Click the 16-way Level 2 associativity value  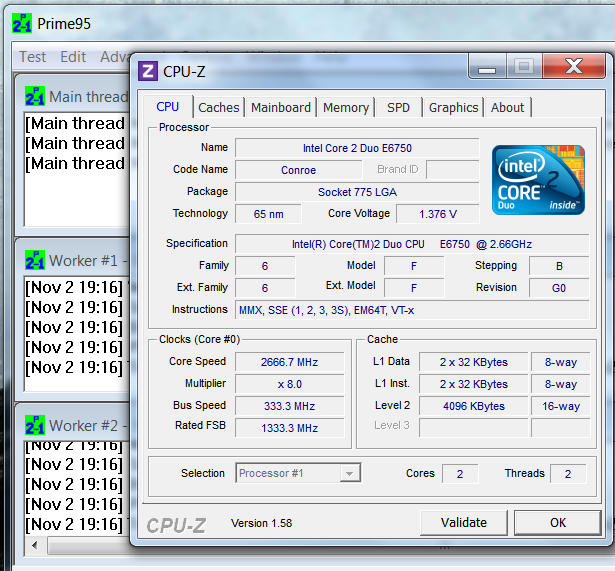[561, 406]
